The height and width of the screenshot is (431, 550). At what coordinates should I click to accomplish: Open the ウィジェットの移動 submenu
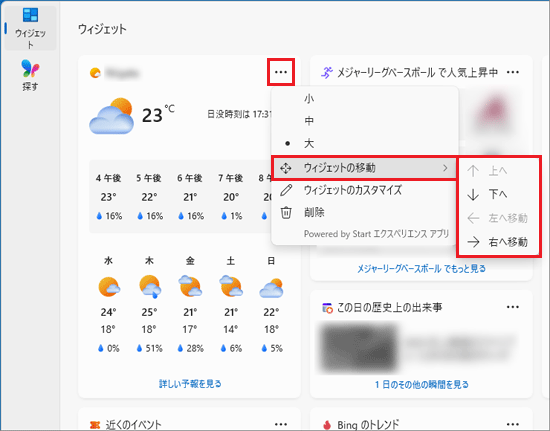[365, 168]
